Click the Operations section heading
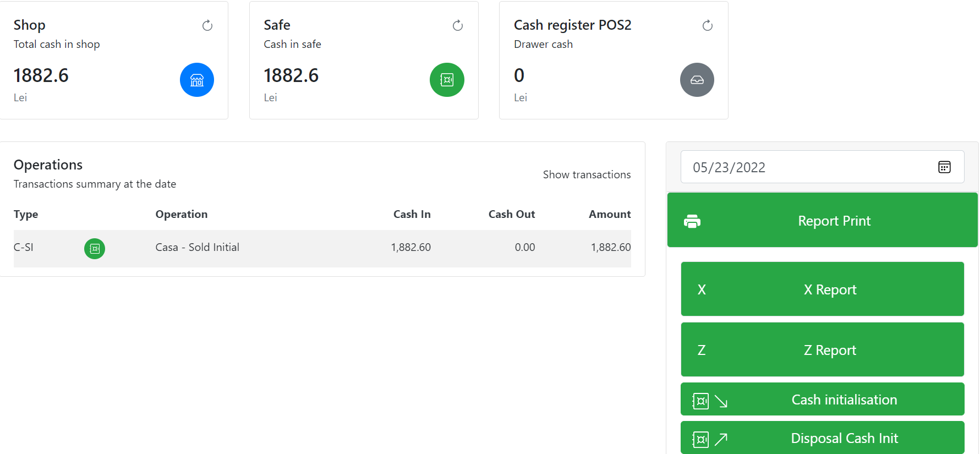This screenshot has width=980, height=454. coord(48,165)
